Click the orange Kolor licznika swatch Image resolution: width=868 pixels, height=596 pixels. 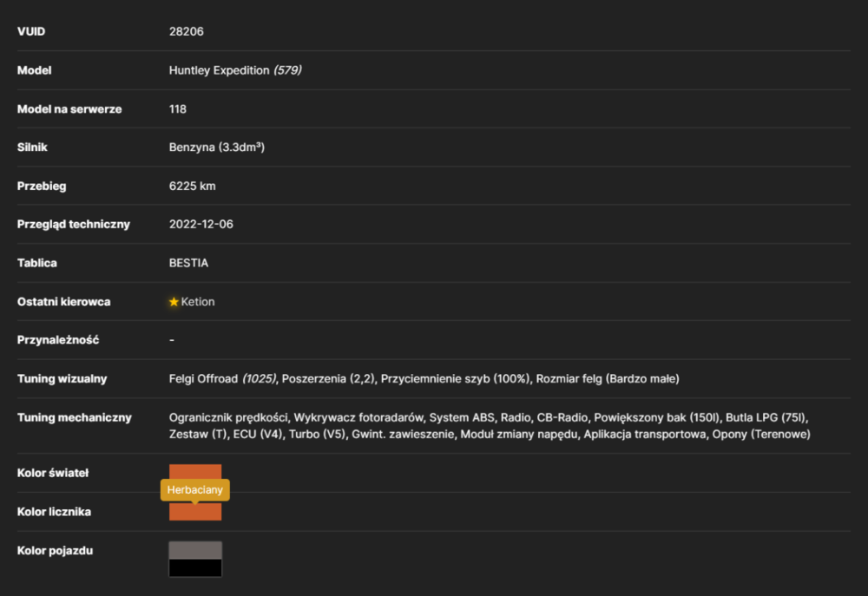(x=195, y=512)
